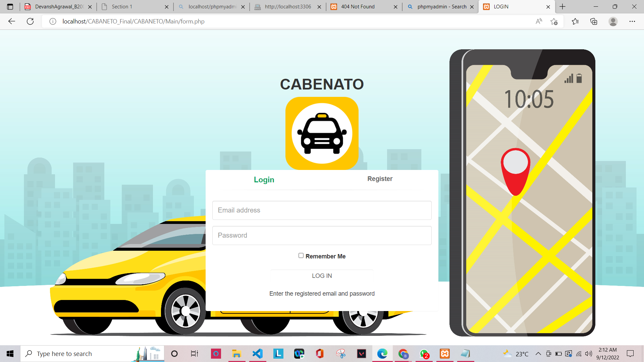Open the Edge favorites panel
644x362 pixels.
tap(575, 21)
